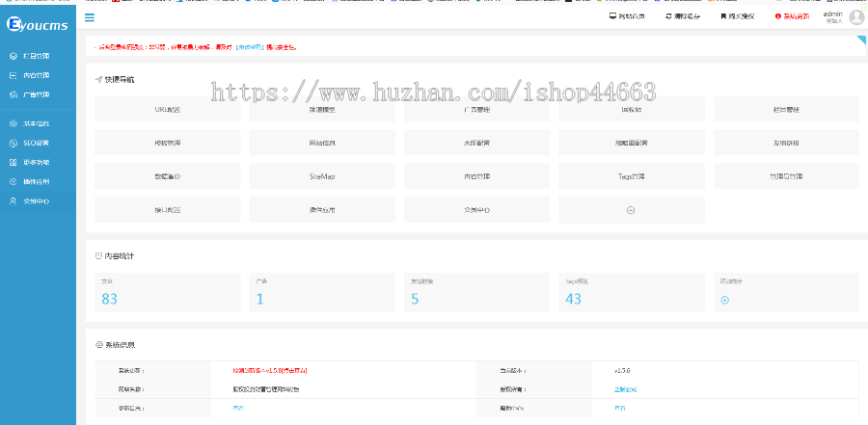
Task: Open 回收站 quick navigation tile
Action: (x=632, y=110)
